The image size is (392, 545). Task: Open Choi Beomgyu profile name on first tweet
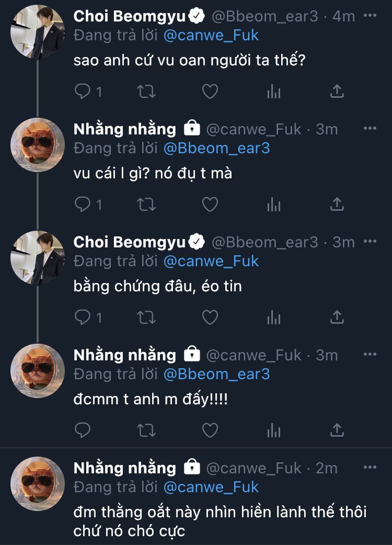pyautogui.click(x=129, y=16)
